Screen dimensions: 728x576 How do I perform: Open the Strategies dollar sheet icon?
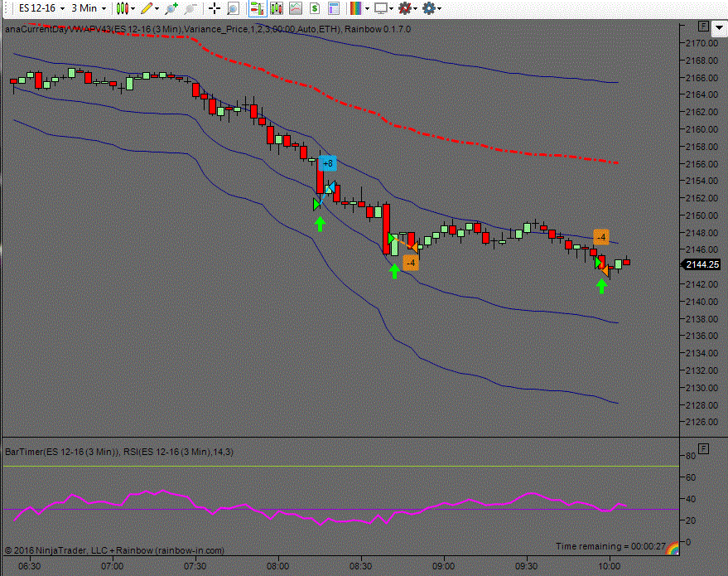(315, 8)
